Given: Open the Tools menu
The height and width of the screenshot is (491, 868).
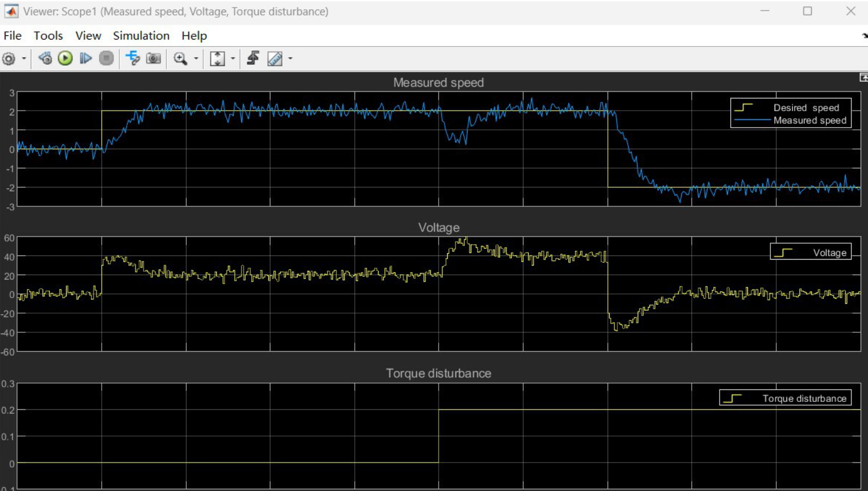Looking at the screenshot, I should [48, 35].
